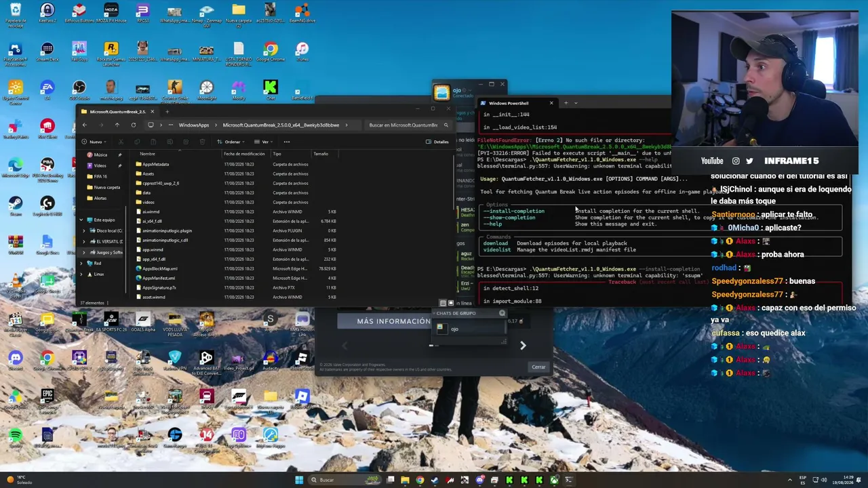Launch OBS Studio from the desktop

coord(79,89)
